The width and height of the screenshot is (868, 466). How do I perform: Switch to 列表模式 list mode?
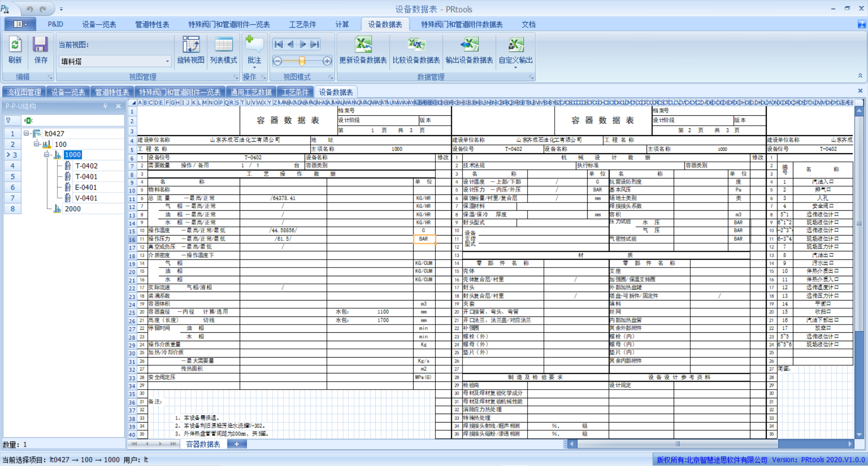click(x=223, y=45)
